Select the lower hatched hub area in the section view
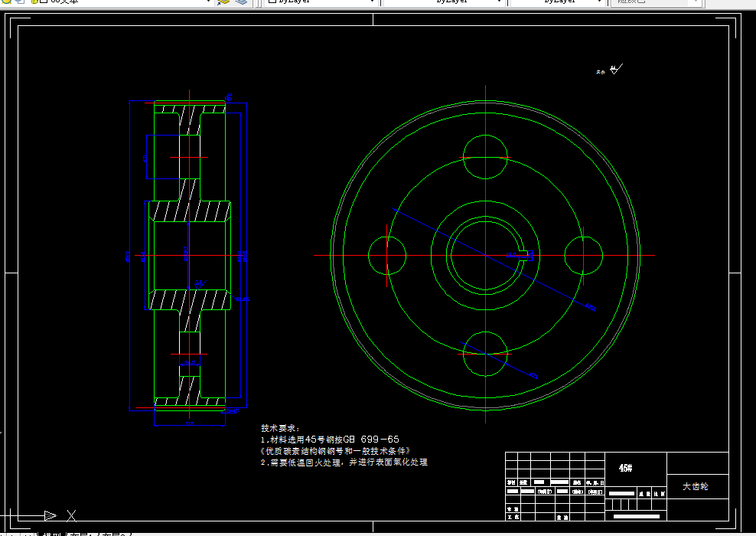 coord(190,299)
